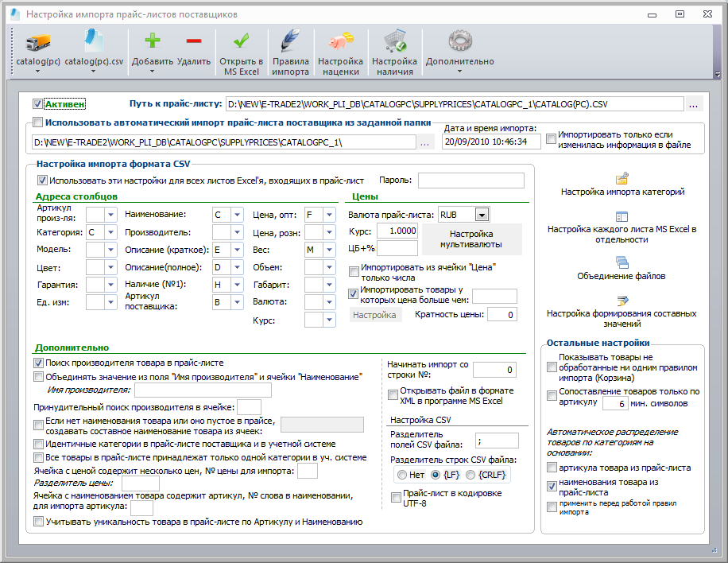Click the Имя производителя text field
The image size is (728, 563).
pyautogui.click(x=203, y=390)
